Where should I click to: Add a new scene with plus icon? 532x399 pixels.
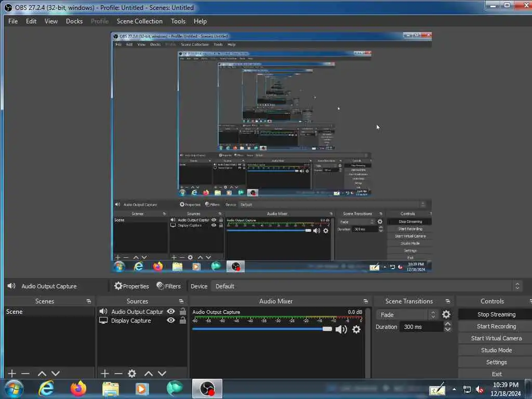(12, 374)
